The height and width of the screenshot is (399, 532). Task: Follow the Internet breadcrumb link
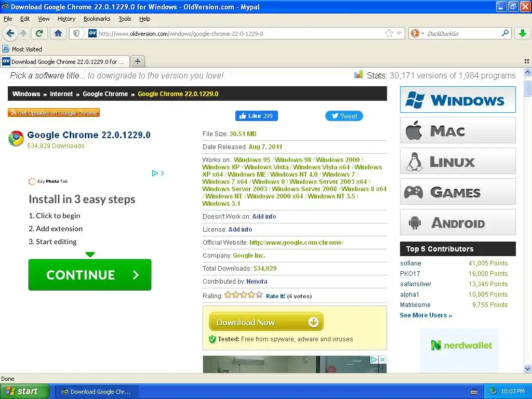(x=61, y=94)
